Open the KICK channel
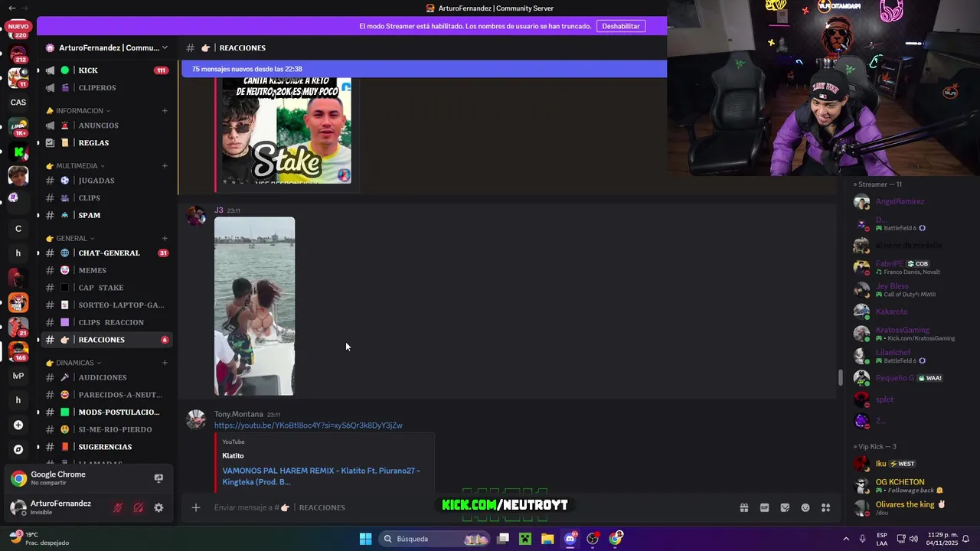Viewport: 980px width, 551px height. (x=106, y=70)
